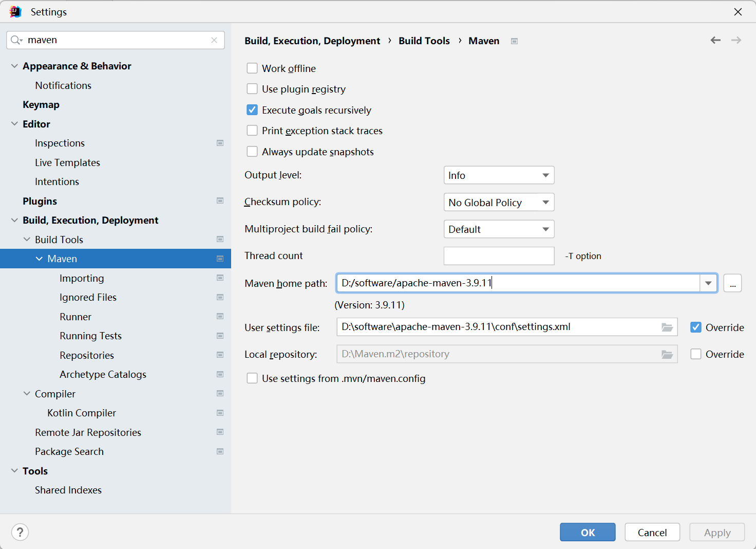
Task: Uncheck Execute goals recursively
Action: click(x=252, y=110)
